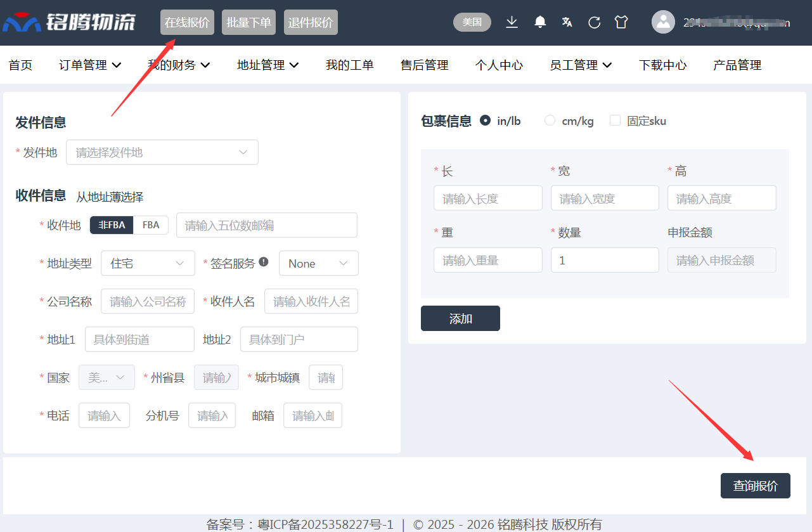
Task: Click the ICP 备案号 footer text
Action: click(x=300, y=524)
